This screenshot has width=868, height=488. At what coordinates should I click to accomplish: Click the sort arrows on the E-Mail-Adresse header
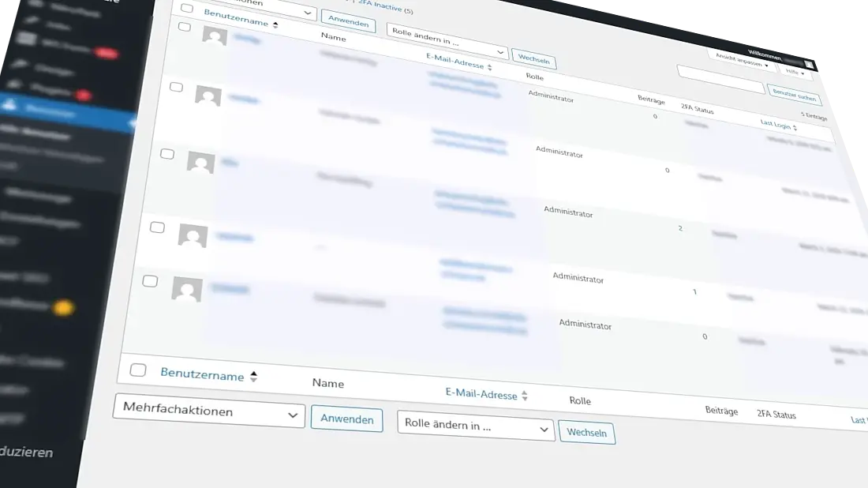tap(491, 67)
